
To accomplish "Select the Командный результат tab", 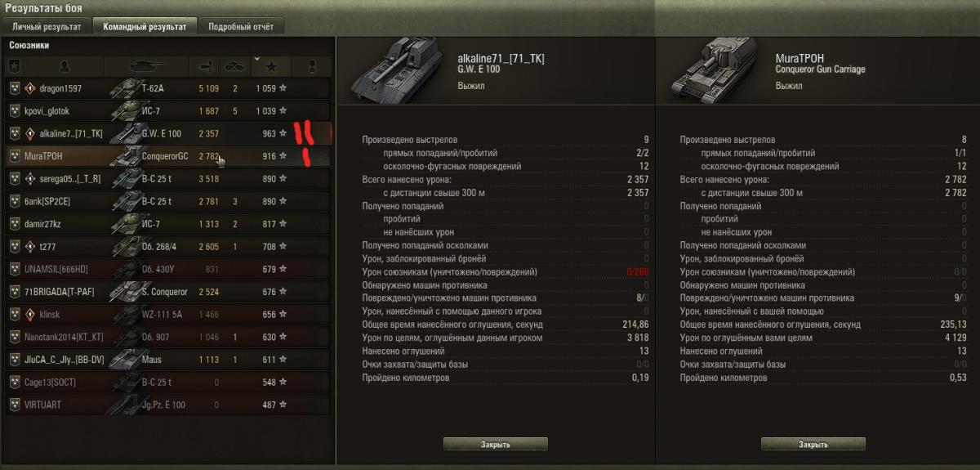I will (x=145, y=26).
